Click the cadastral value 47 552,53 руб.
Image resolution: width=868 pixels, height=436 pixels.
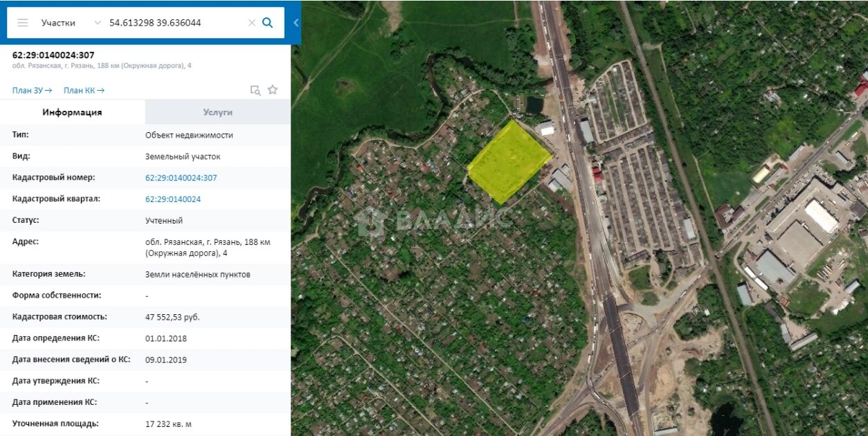[x=172, y=317]
